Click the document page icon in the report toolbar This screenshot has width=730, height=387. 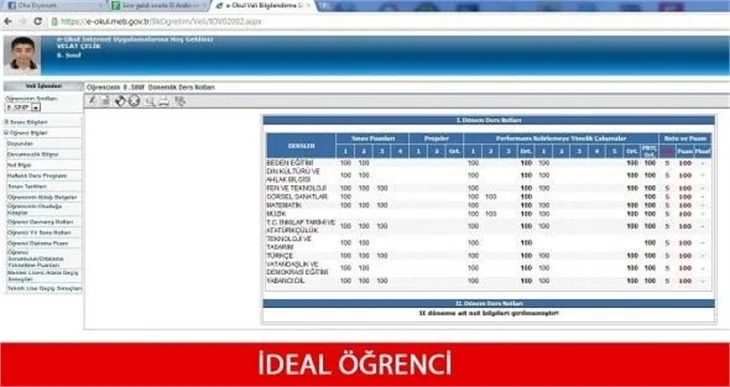(105, 101)
